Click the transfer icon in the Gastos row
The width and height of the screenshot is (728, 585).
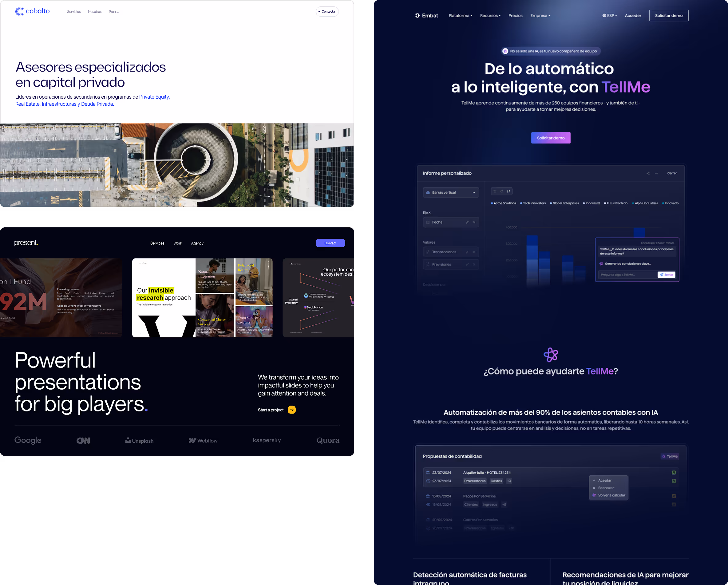point(428,481)
